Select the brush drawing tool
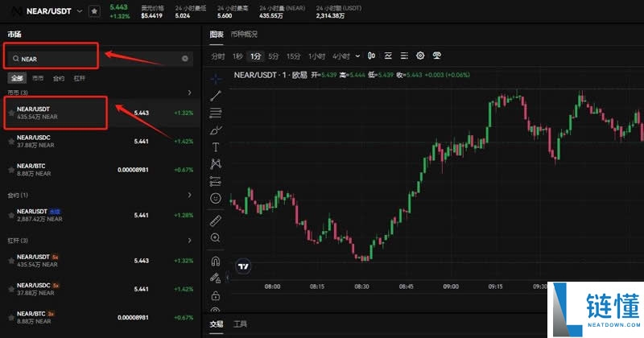The image size is (644, 338). pos(216,130)
